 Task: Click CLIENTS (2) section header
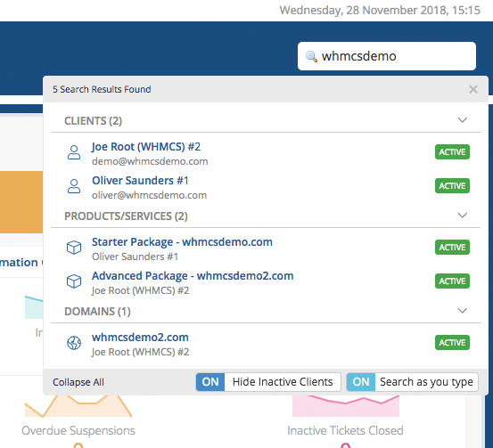(x=93, y=121)
